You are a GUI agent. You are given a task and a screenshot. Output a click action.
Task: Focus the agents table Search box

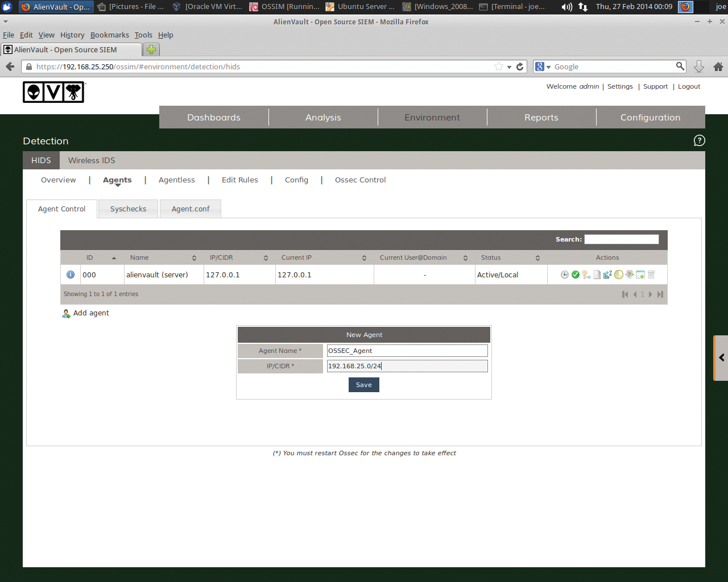622,239
